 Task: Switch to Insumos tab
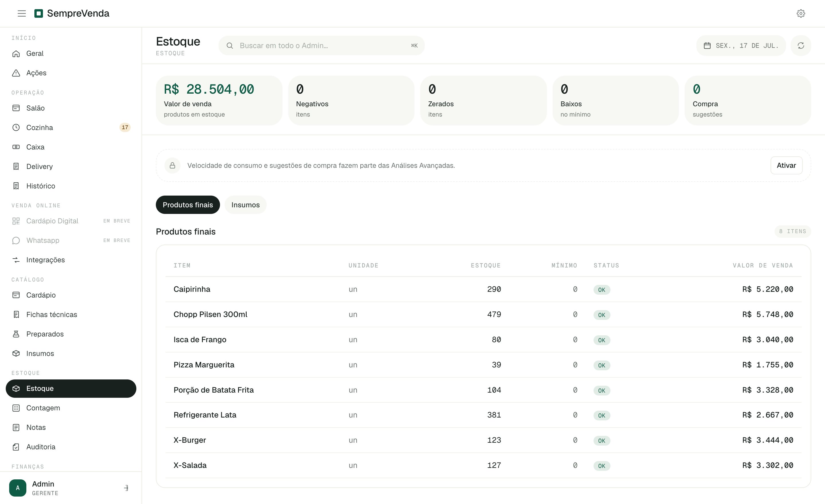[245, 205]
